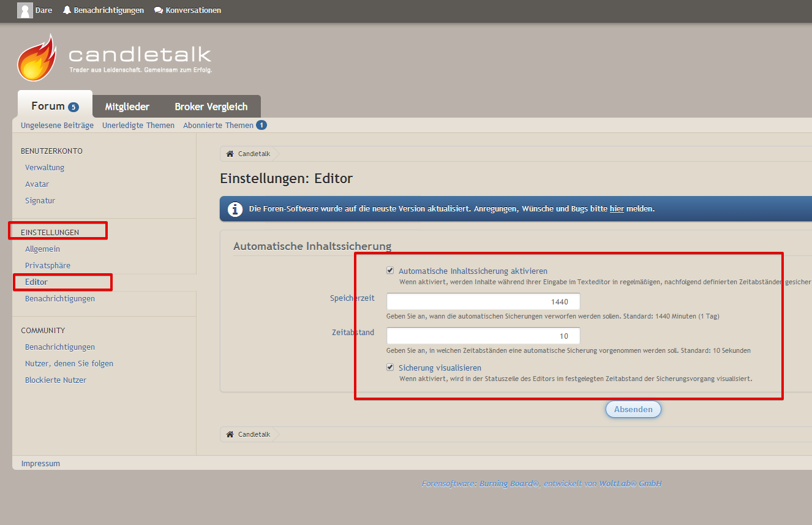
Task: Click the bell notification icon in top bar
Action: pos(67,10)
